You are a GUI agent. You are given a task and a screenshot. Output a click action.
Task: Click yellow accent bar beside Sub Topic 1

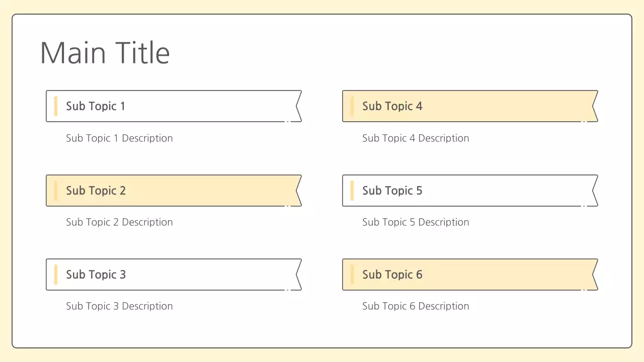[56, 106]
